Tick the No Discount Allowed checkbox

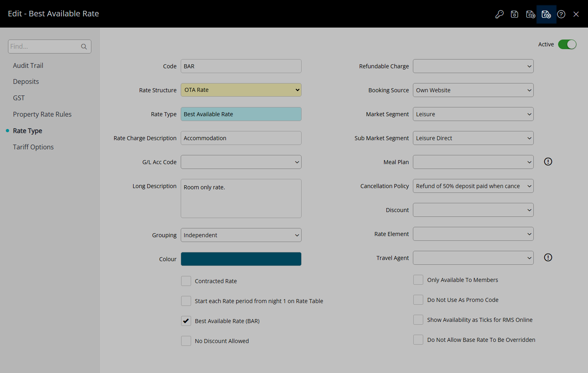coord(186,341)
